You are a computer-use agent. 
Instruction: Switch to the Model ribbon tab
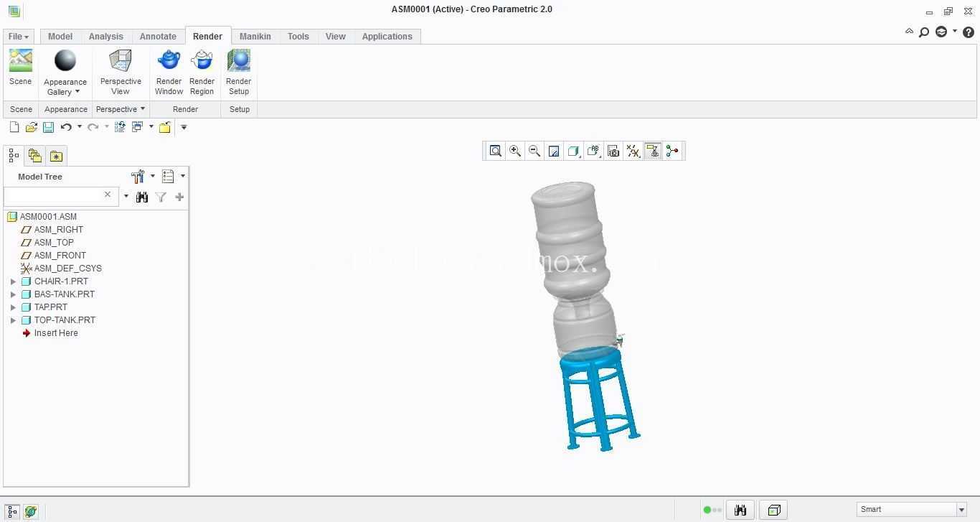(x=60, y=37)
